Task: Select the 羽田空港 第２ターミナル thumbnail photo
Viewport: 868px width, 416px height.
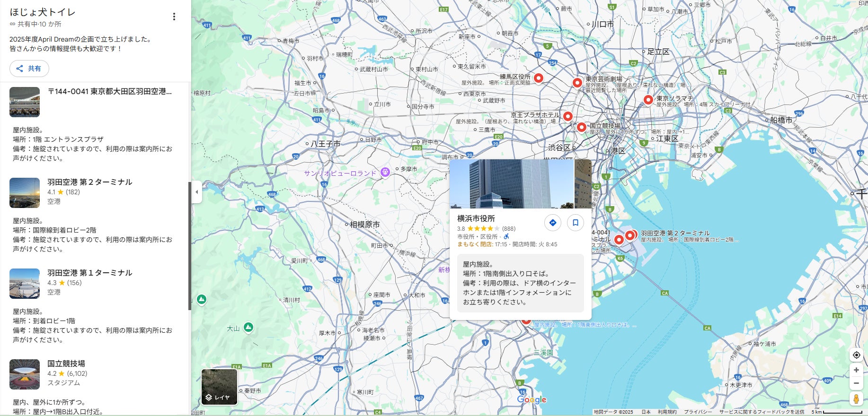Action: point(25,193)
